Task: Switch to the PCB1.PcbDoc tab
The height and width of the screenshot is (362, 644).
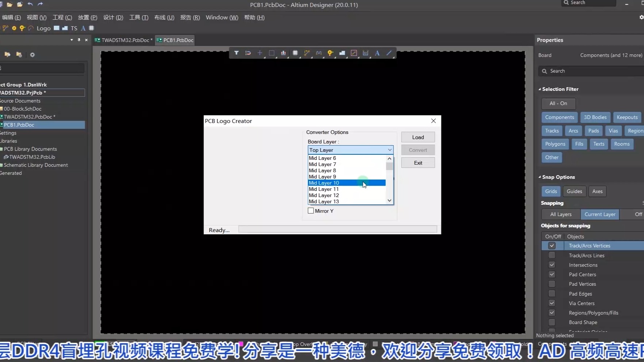Action: pyautogui.click(x=175, y=40)
